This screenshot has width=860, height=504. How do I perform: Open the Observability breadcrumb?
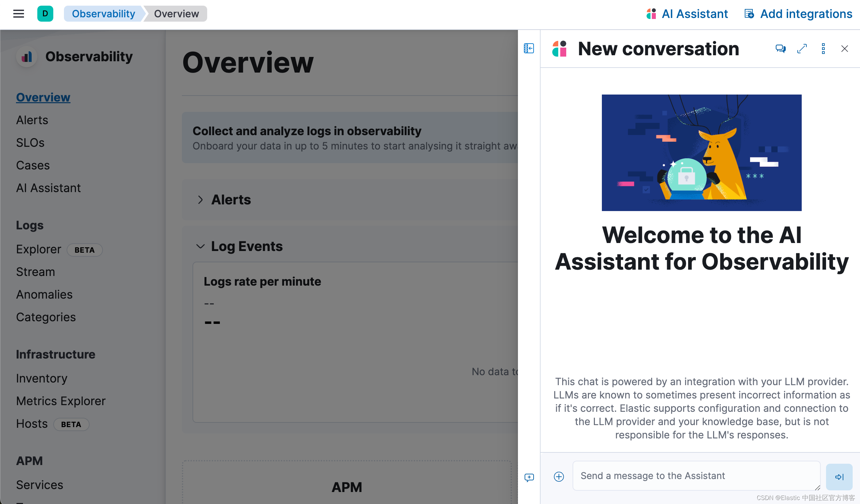coord(103,14)
